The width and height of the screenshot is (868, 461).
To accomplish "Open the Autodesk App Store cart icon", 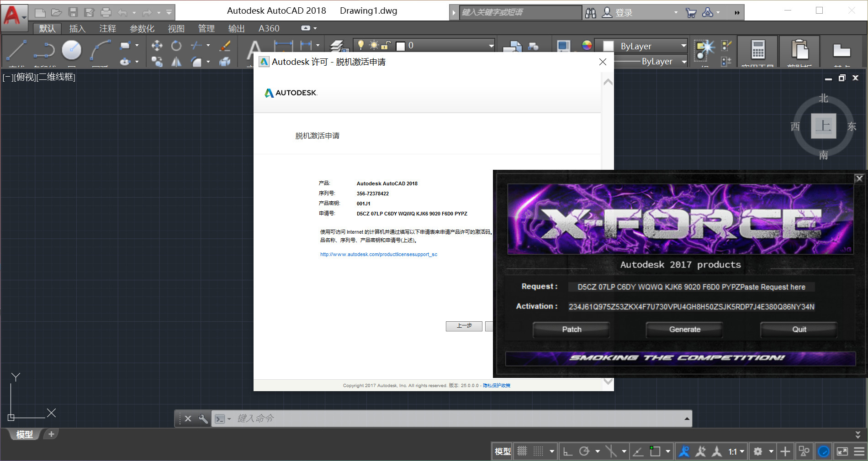I will pos(691,13).
